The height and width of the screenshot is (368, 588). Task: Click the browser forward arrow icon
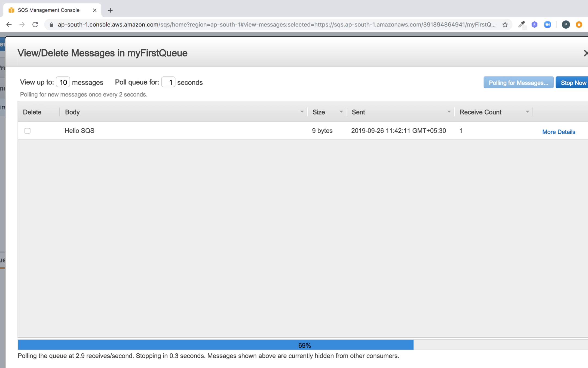coord(22,25)
